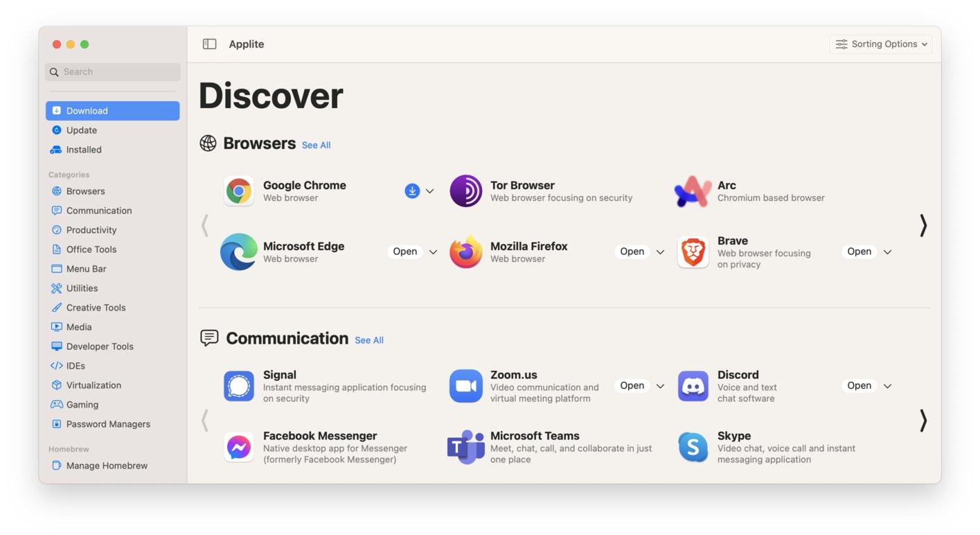Open the Browsers category in sidebar
This screenshot has width=980, height=535.
pos(113,191)
